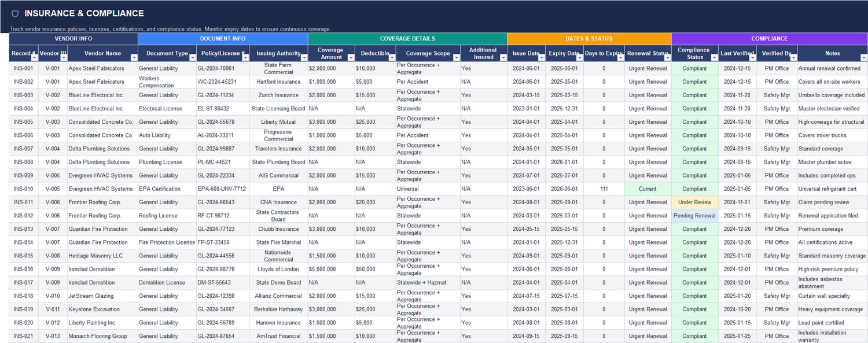The height and width of the screenshot is (343, 868).
Task: Select the Fire Protection License cell
Action: [167, 242]
